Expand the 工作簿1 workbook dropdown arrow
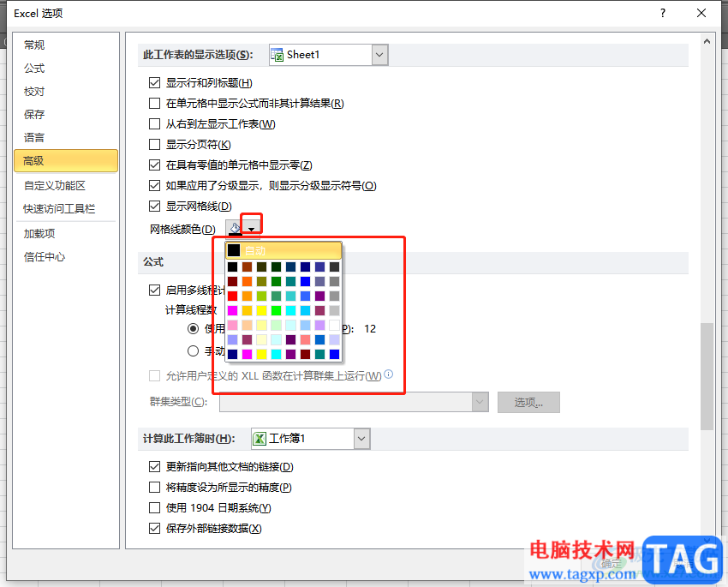Viewport: 728px width, 587px height. point(361,439)
